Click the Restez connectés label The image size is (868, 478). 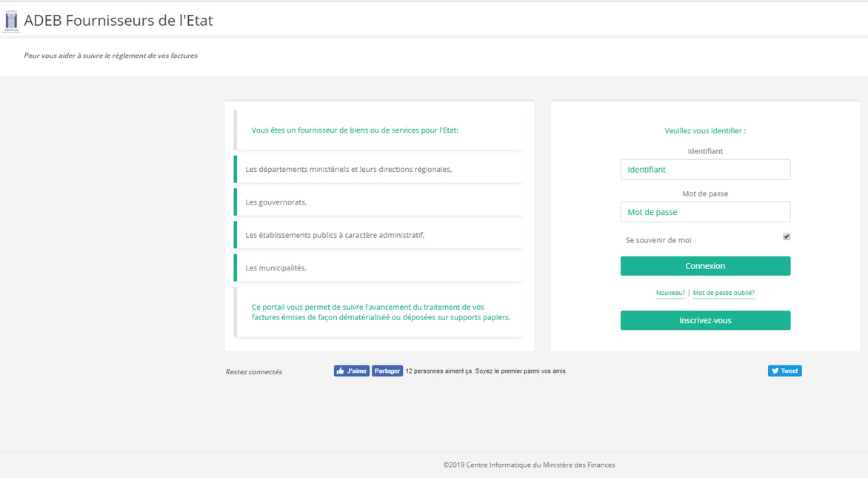tap(253, 372)
